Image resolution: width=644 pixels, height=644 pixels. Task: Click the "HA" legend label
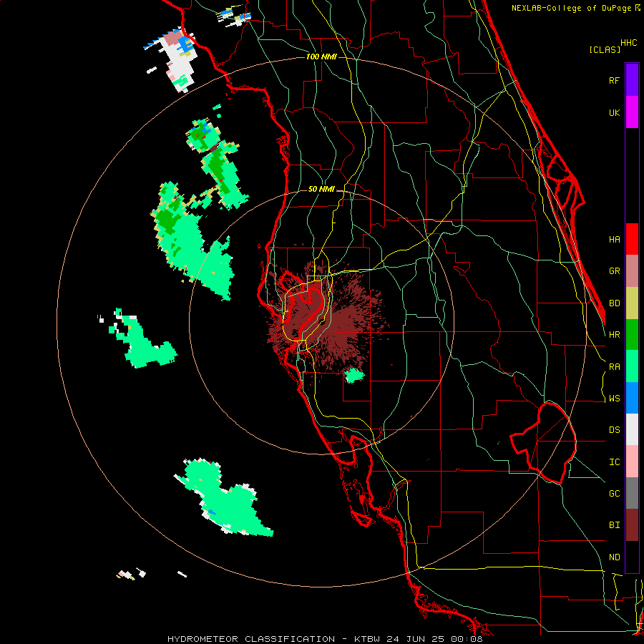(614, 240)
